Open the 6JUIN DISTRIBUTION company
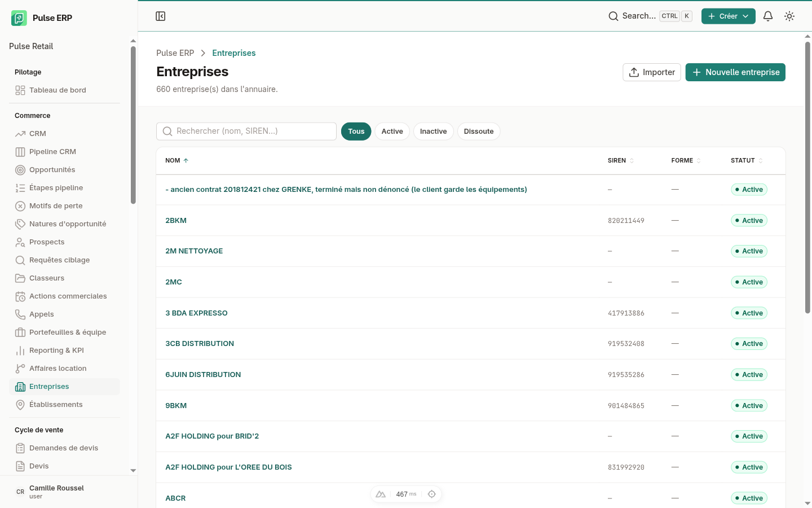 pyautogui.click(x=203, y=375)
